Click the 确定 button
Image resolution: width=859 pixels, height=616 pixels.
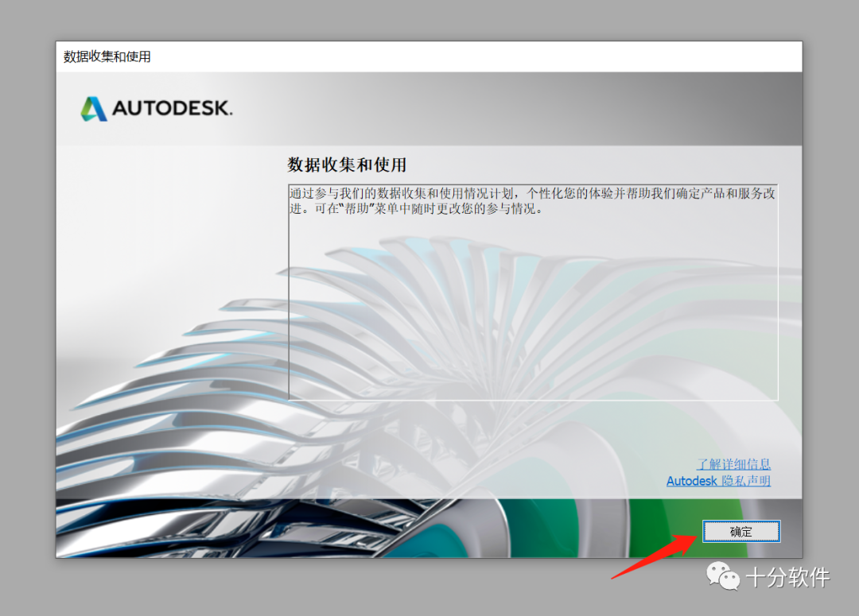coord(741,531)
